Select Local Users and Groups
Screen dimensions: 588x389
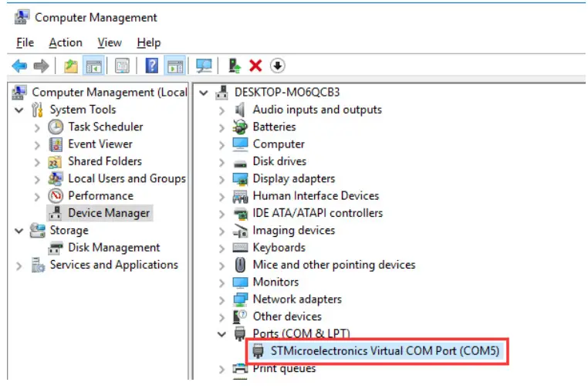127,178
